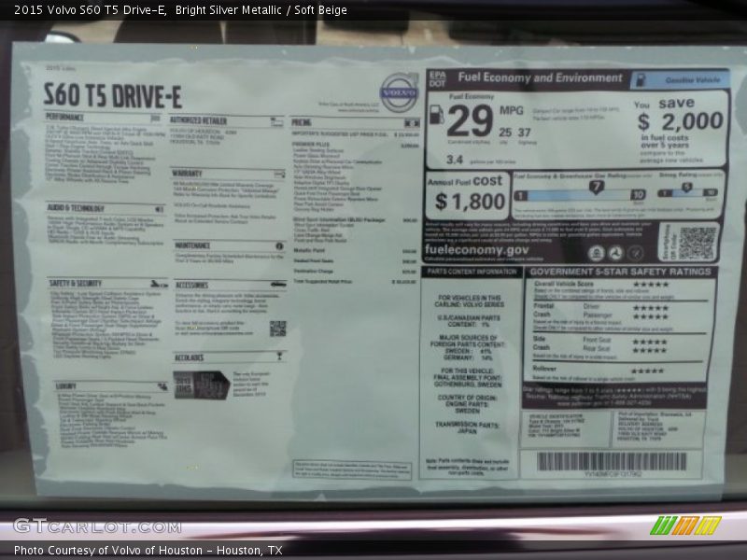Click the Destination Charge pricing line
Image resolution: width=747 pixels, height=560 pixels.
(355, 272)
